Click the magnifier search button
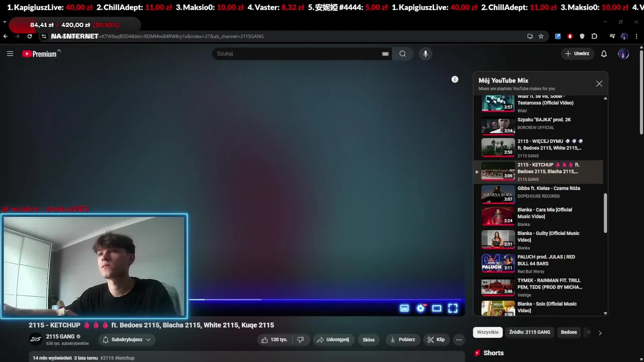The image size is (644, 362). tap(403, 54)
